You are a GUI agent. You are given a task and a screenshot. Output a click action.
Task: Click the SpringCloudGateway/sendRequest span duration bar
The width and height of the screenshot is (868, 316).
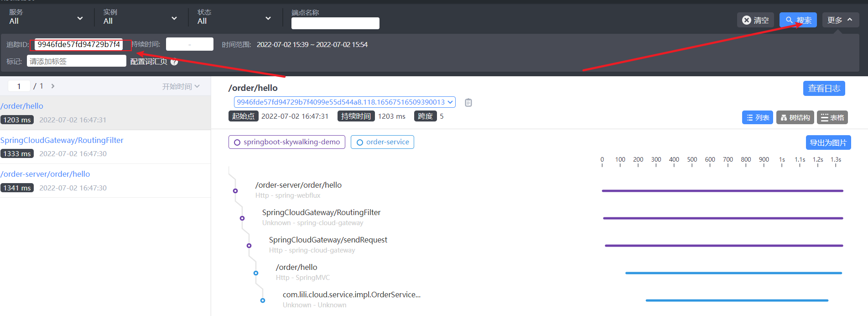[724, 246]
